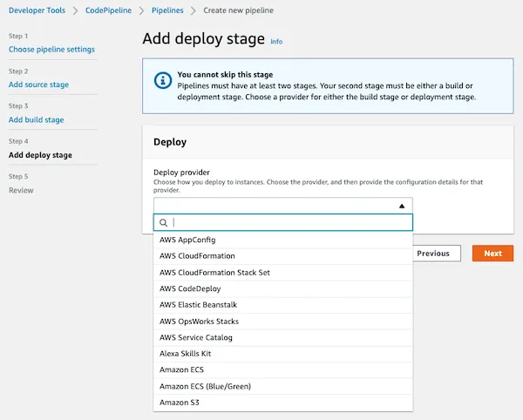This screenshot has width=523, height=420.
Task: Pick Amazon ECS (Blue/Green) option
Action: tap(282, 386)
